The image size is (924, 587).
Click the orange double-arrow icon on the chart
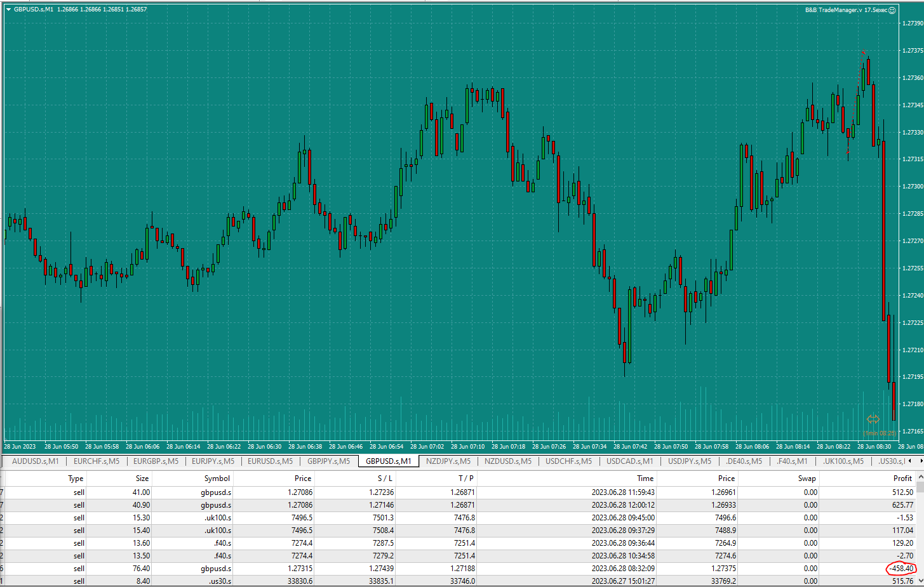(873, 419)
